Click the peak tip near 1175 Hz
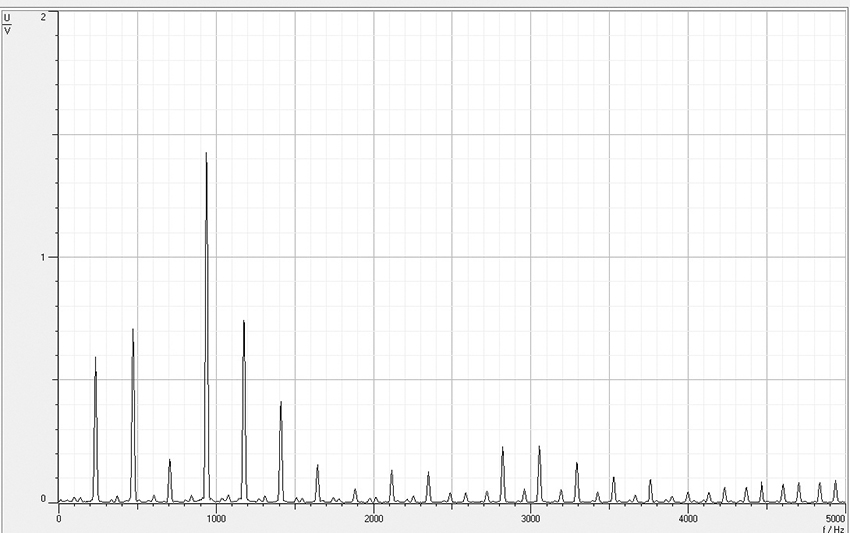Image resolution: width=850 pixels, height=533 pixels. (243, 324)
